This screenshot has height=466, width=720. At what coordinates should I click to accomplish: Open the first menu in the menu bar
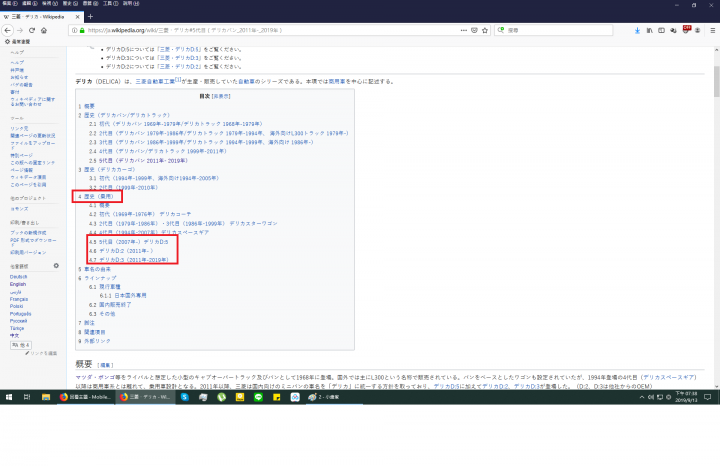pos(10,3)
